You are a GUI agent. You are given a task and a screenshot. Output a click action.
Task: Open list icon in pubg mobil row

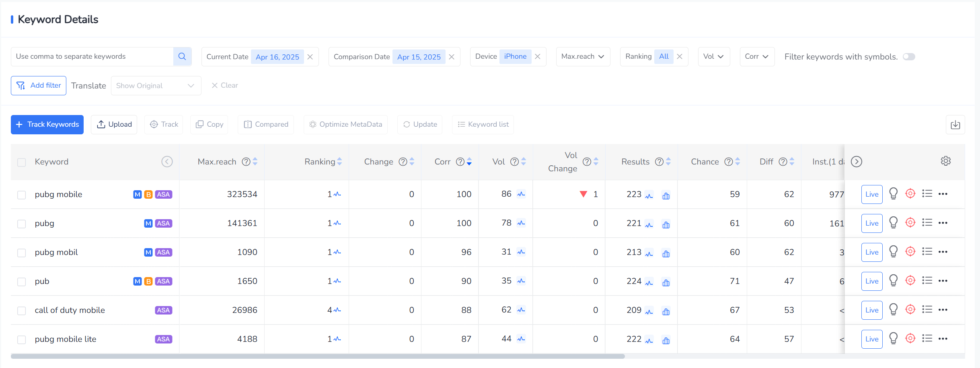[x=927, y=252]
